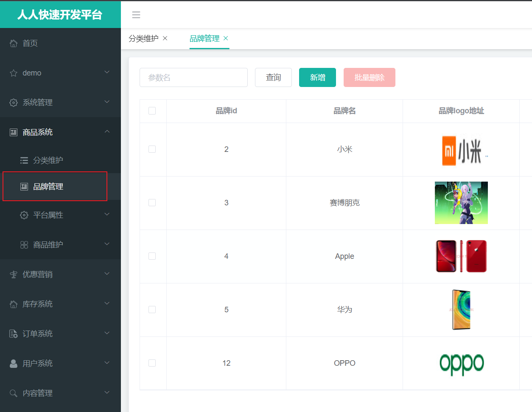Expand the 优惠营销 menu chevron

point(107,274)
